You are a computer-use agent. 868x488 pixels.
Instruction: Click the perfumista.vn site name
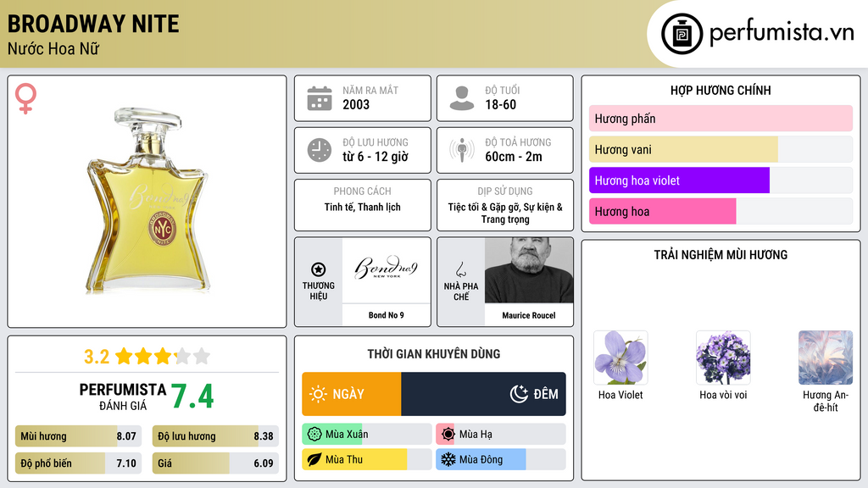click(x=782, y=32)
